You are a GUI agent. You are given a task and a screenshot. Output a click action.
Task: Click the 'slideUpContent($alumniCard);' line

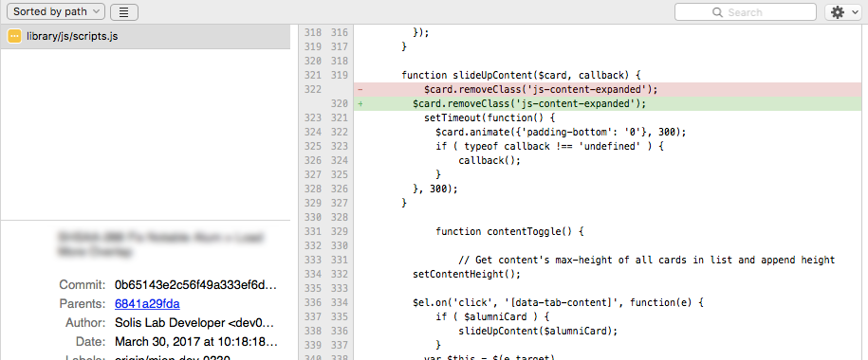coord(538,331)
